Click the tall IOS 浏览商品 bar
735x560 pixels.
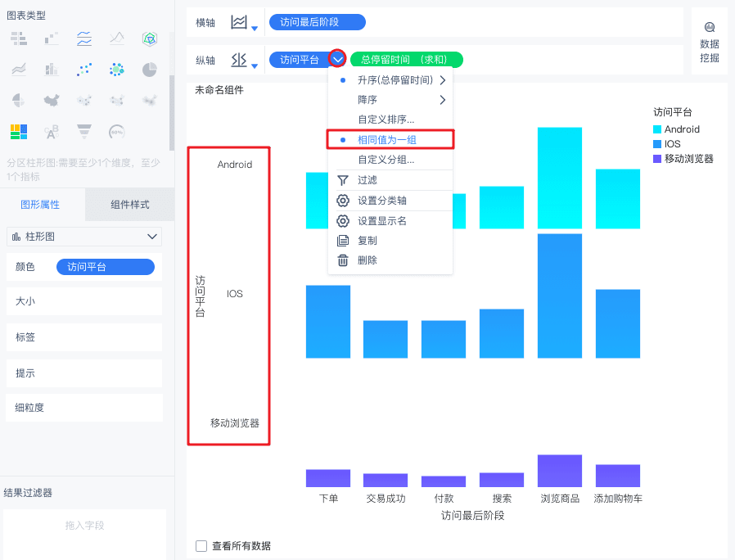click(560, 296)
